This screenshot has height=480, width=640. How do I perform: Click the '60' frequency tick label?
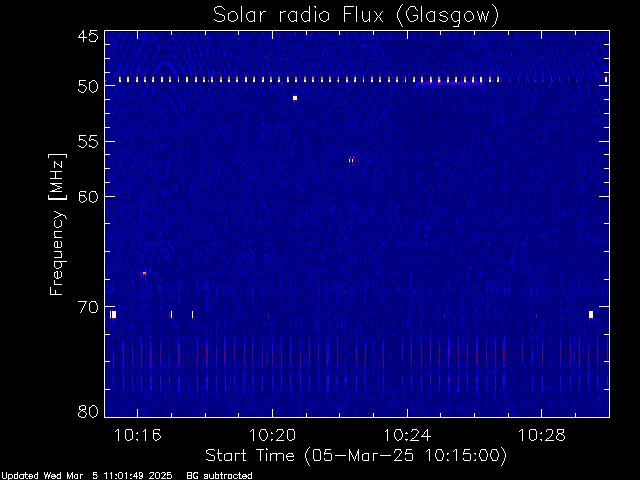(x=88, y=196)
